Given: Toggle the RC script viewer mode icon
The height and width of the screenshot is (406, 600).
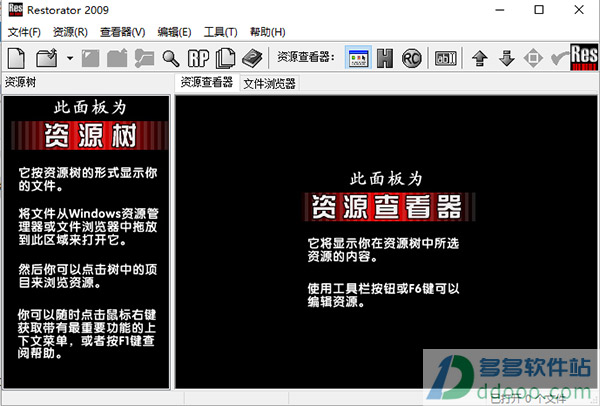Looking at the screenshot, I should click(x=411, y=57).
